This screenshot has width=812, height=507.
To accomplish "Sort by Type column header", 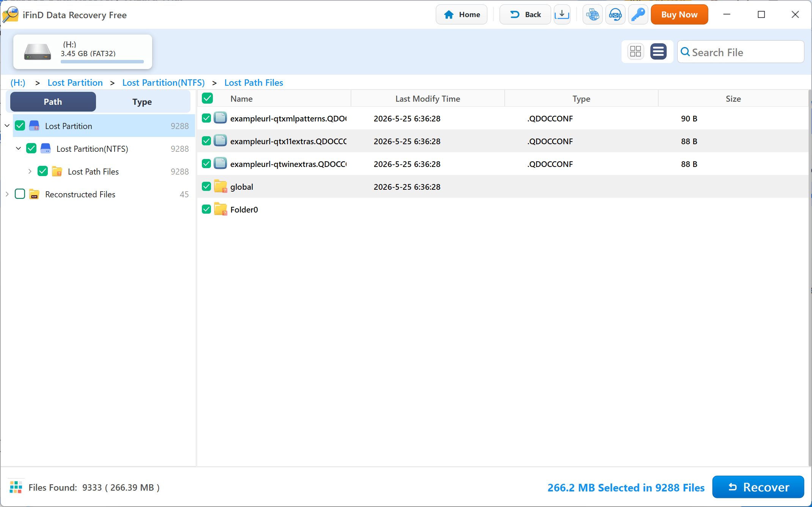I will pyautogui.click(x=581, y=99).
